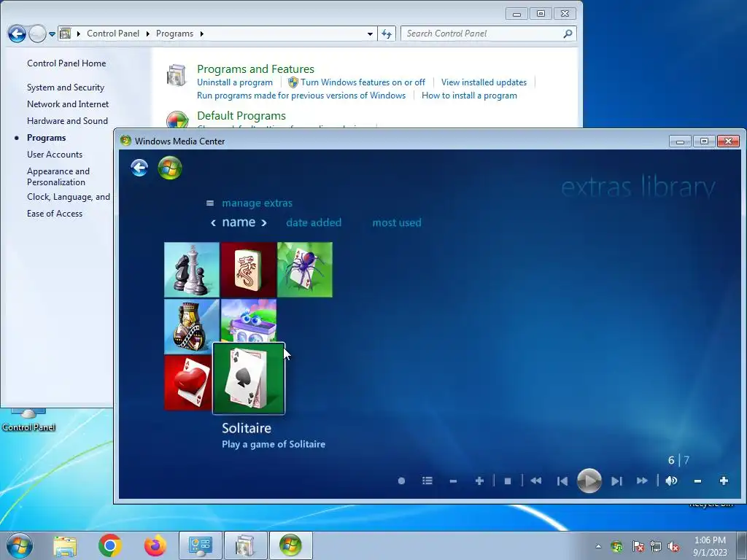Click the Fast Forward button
The width and height of the screenshot is (747, 560).
click(x=642, y=481)
